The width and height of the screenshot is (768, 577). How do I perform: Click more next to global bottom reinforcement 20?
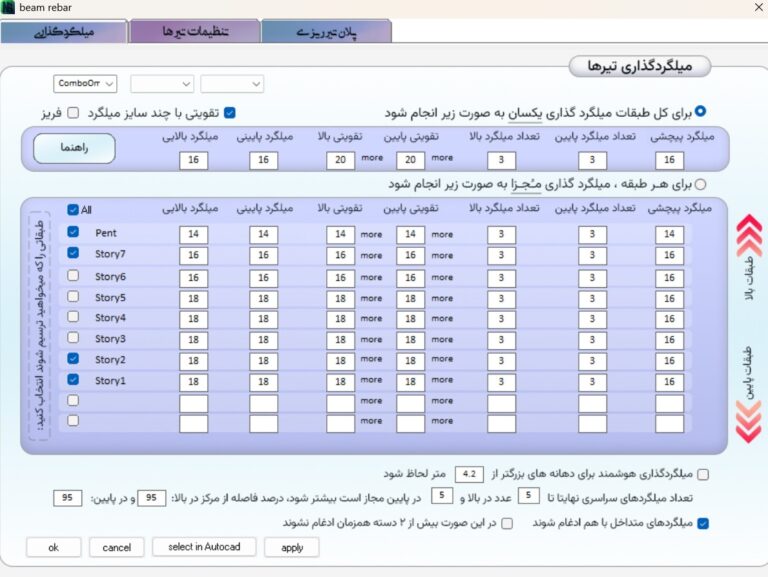[442, 158]
